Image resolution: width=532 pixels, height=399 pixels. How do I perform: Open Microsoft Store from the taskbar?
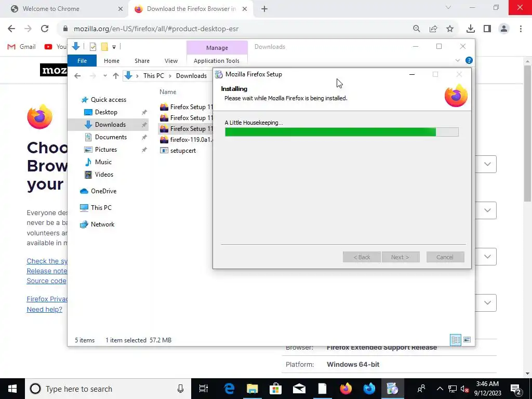[x=275, y=389]
